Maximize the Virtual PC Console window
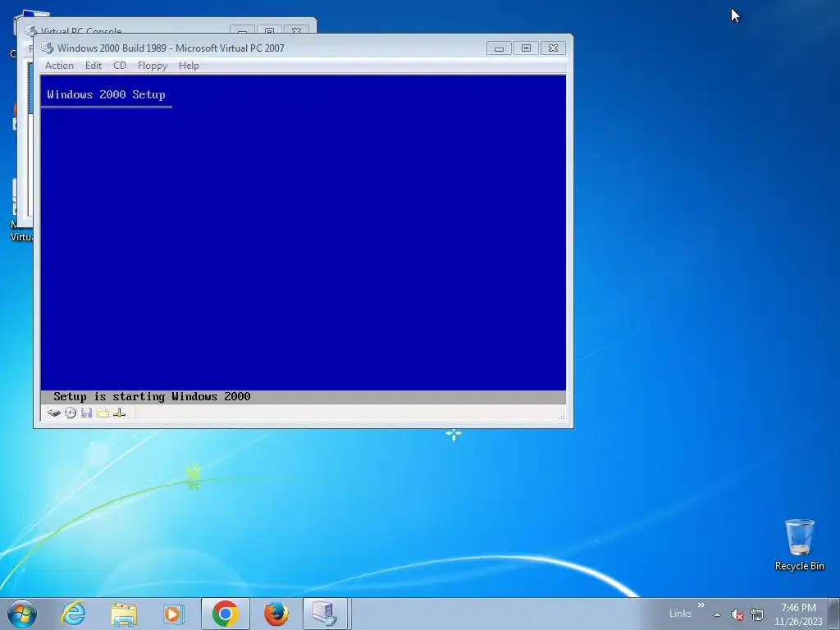The width and height of the screenshot is (840, 630). pos(269,30)
